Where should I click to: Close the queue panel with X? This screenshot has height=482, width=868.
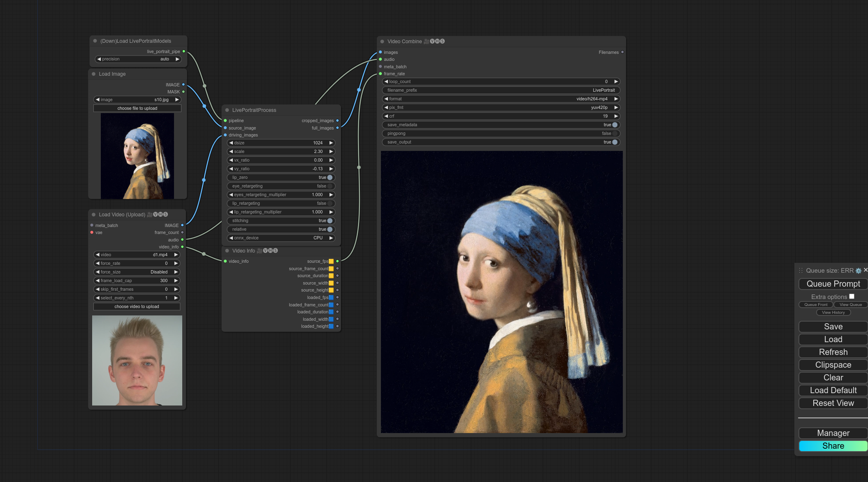866,270
